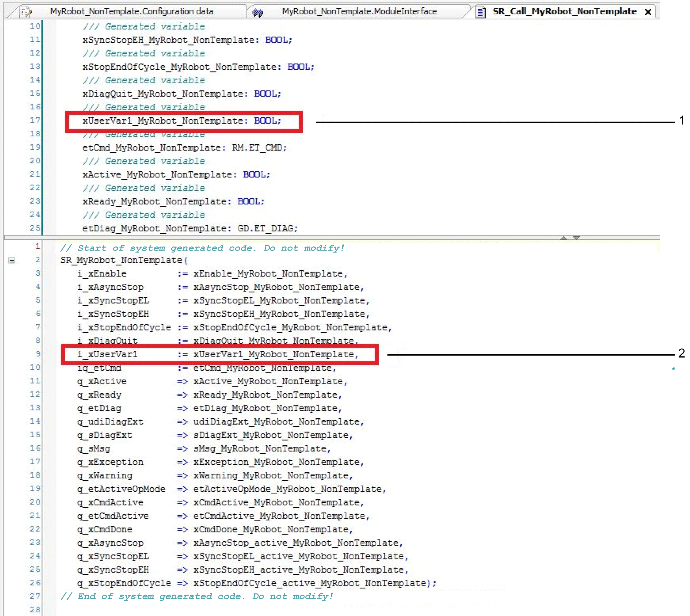Collapse the SR_MyRobot_NonTemplate call block
The width and height of the screenshot is (690, 616).
(x=12, y=260)
